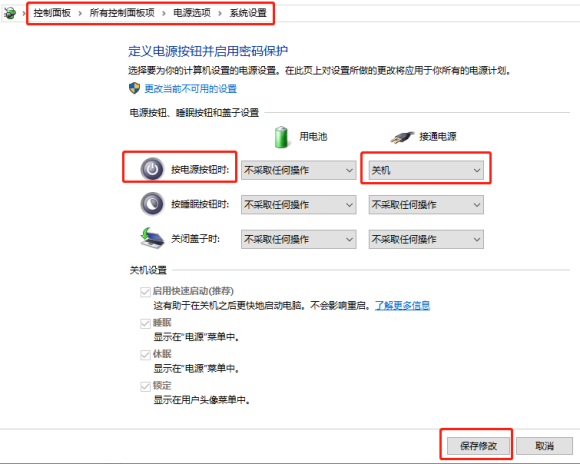The image size is (580, 464).
Task: Go to 电源选项 in breadcrumb
Action: pyautogui.click(x=192, y=13)
